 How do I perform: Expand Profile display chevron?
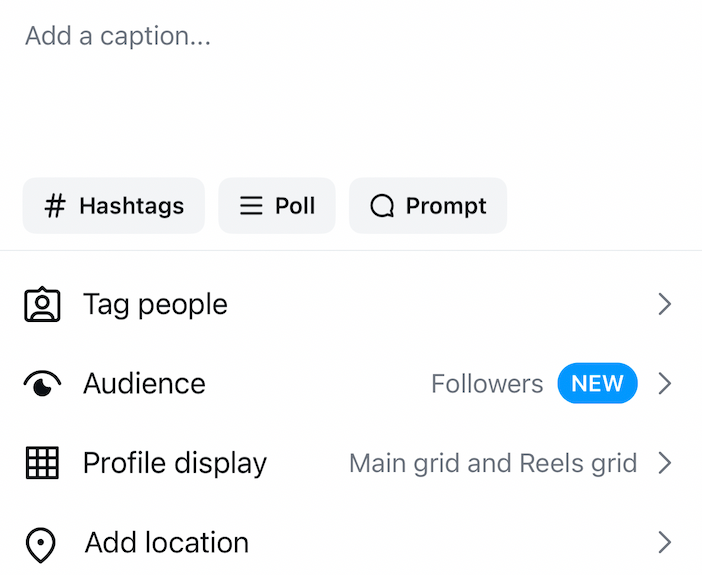click(664, 463)
